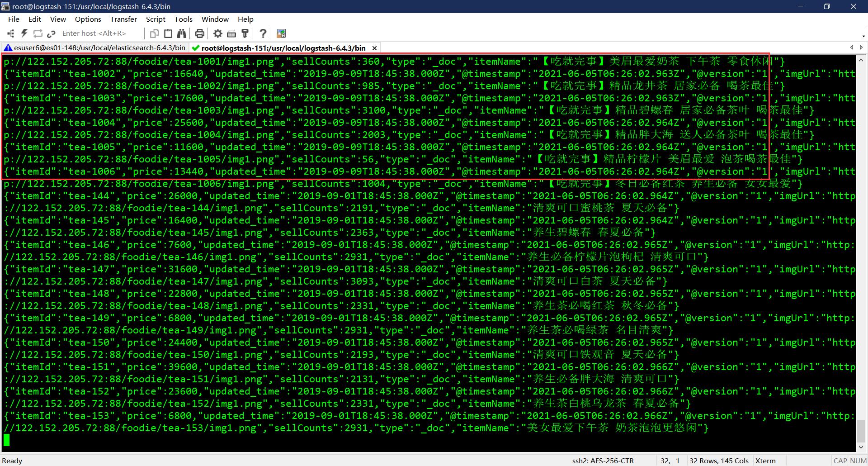The width and height of the screenshot is (868, 466).
Task: Open Help question mark icon
Action: 263,33
